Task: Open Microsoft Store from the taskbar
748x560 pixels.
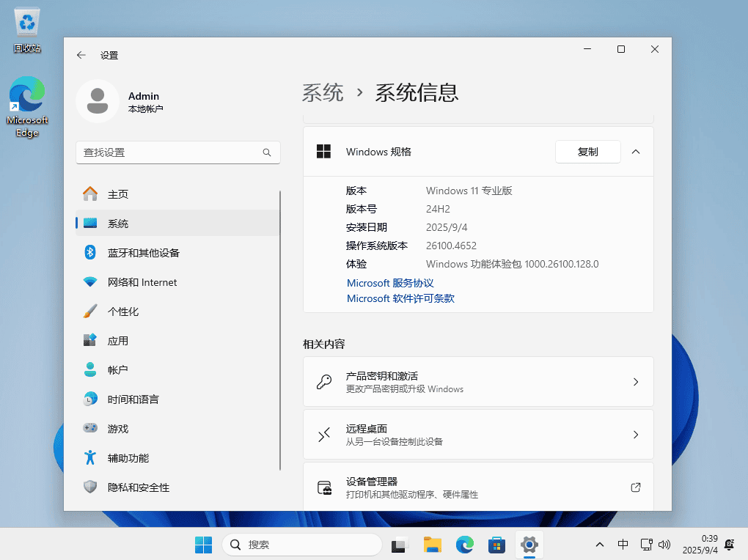Action: 496,545
